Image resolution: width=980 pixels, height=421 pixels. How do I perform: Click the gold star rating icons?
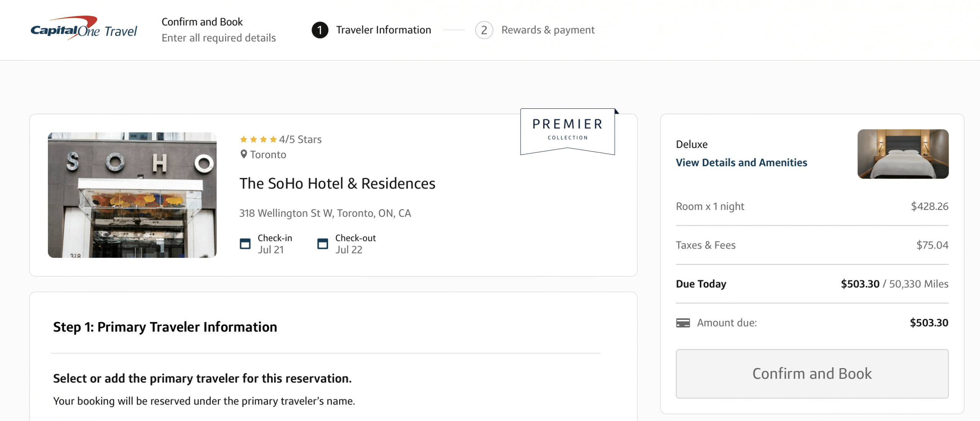click(x=258, y=139)
